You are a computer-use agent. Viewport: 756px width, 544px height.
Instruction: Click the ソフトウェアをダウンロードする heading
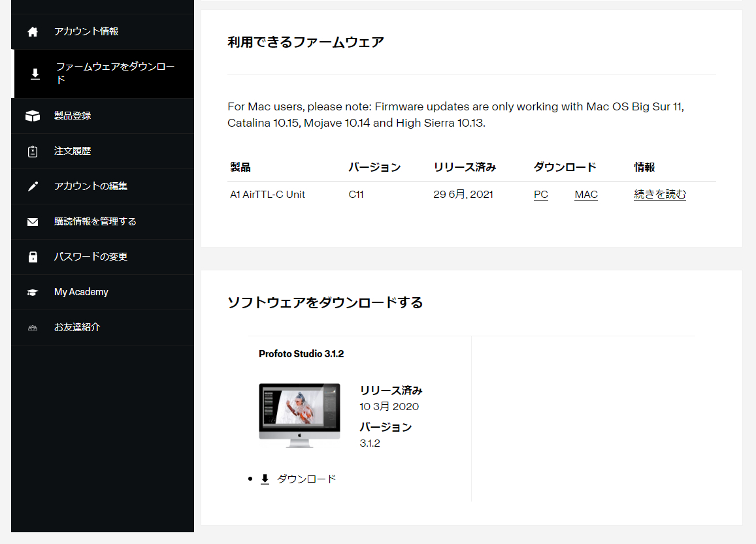pyautogui.click(x=325, y=302)
